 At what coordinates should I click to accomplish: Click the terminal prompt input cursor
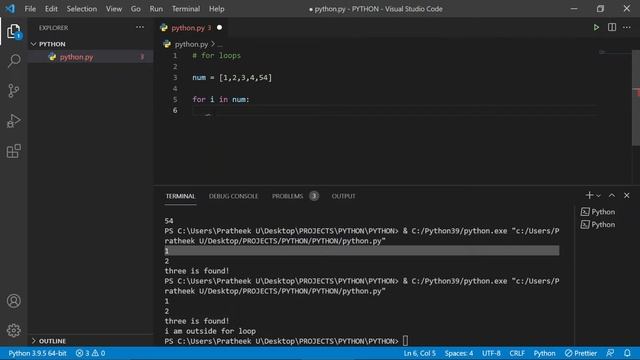tap(405, 341)
